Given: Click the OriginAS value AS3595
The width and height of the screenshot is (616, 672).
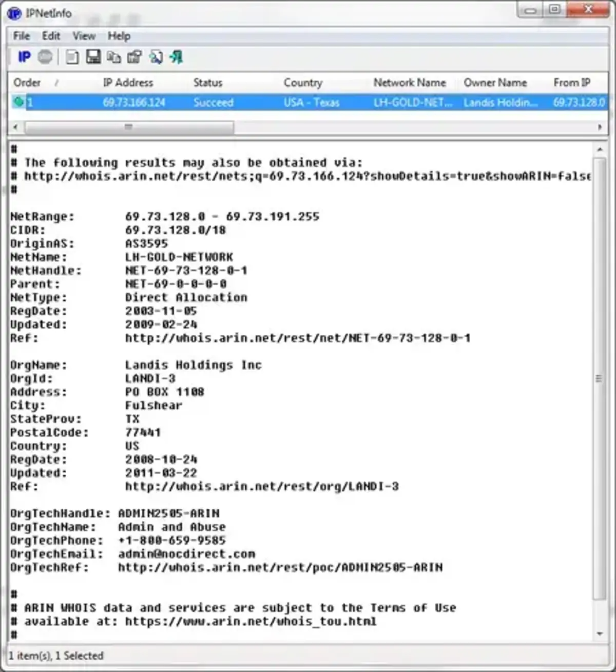Looking at the screenshot, I should click(146, 244).
